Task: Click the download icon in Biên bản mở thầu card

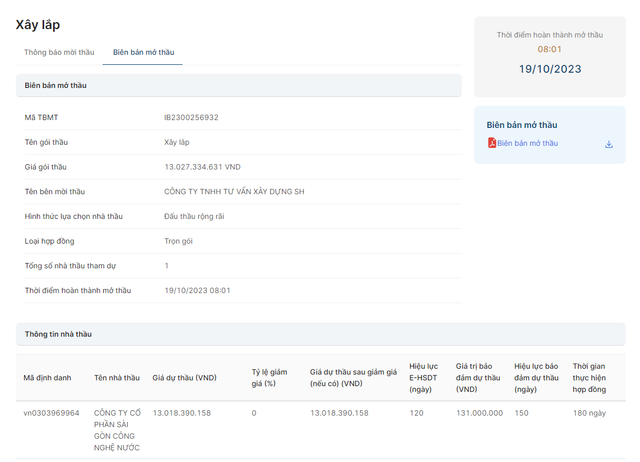Action: tap(608, 144)
